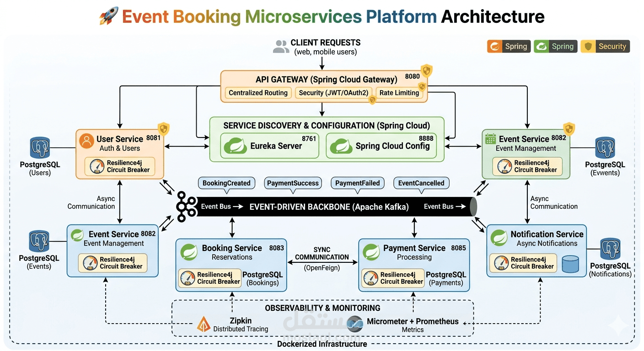This screenshot has width=644, height=351.
Task: Click the "SYNC COMMUNICATION" label
Action: pyautogui.click(x=322, y=254)
